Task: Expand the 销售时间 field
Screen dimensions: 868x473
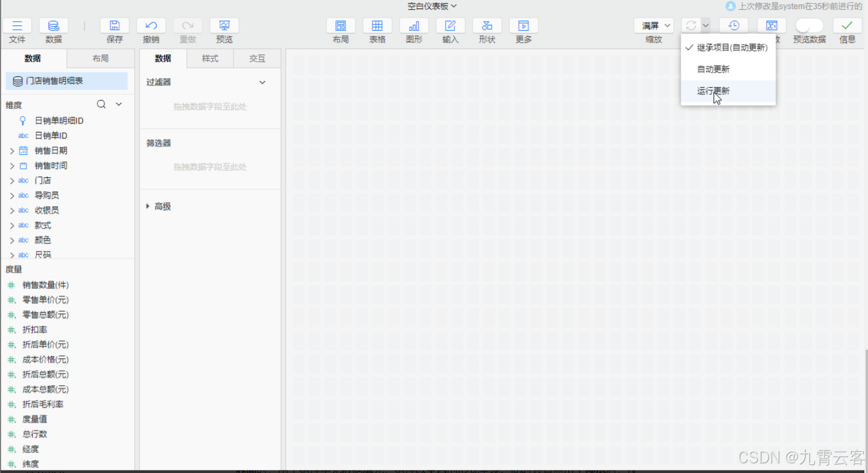Action: (11, 165)
